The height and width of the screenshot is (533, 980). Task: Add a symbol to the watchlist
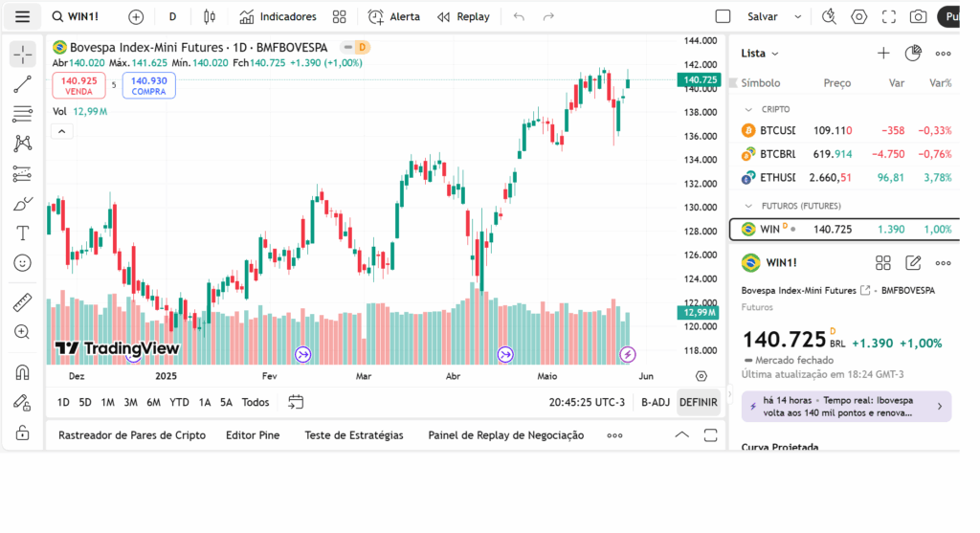click(x=883, y=54)
